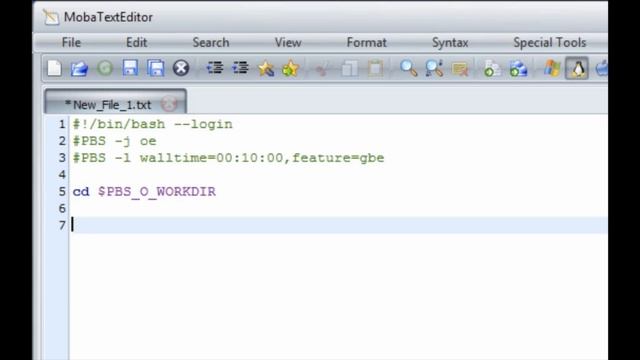Select the Linux penguin format icon
Screen dimensions: 640x360
coord(577,68)
